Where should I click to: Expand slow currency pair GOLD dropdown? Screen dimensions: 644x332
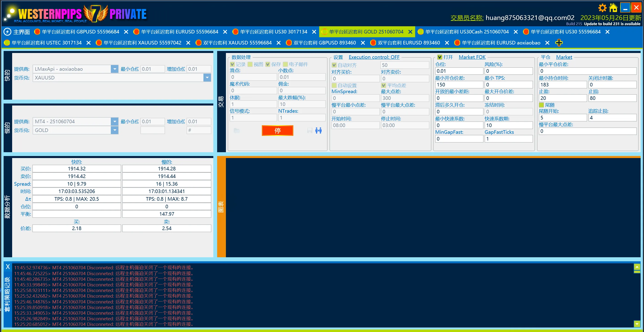tap(114, 130)
